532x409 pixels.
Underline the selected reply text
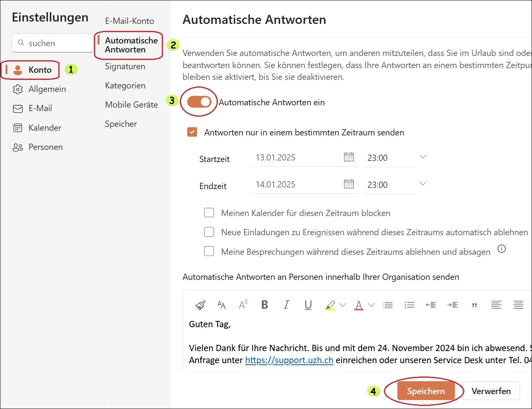pos(308,305)
